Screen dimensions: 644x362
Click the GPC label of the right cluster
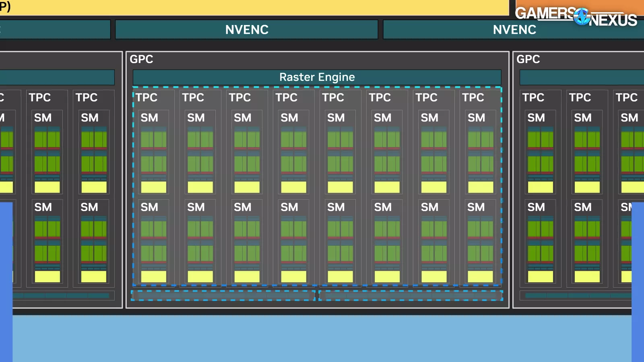point(528,59)
